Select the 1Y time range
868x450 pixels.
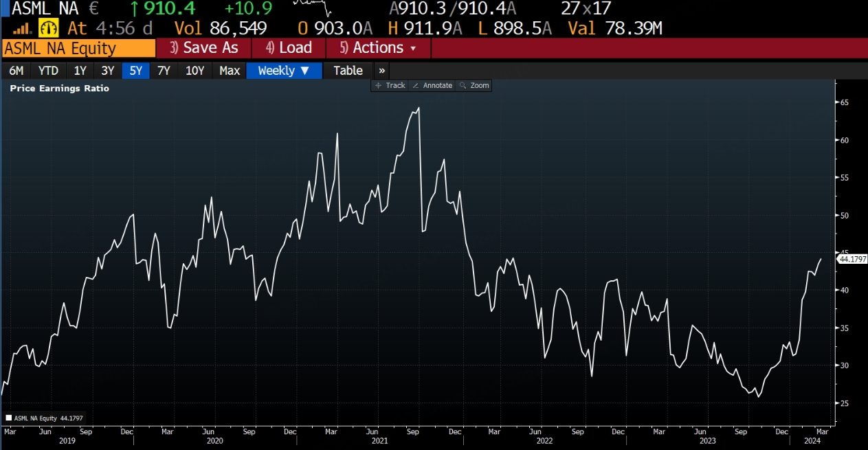80,70
